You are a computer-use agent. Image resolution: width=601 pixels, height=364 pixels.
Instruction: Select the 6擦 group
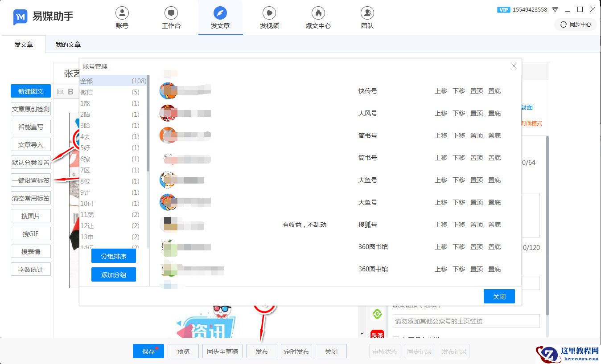click(113, 159)
